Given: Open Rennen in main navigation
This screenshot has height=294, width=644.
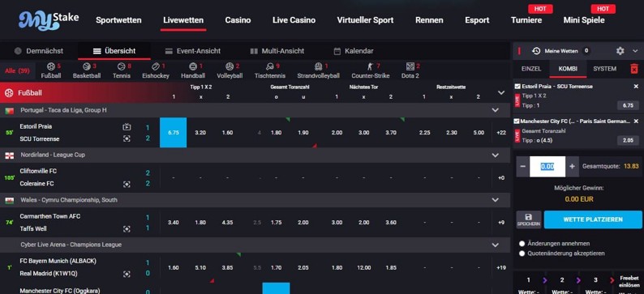Looking at the screenshot, I should [x=429, y=20].
